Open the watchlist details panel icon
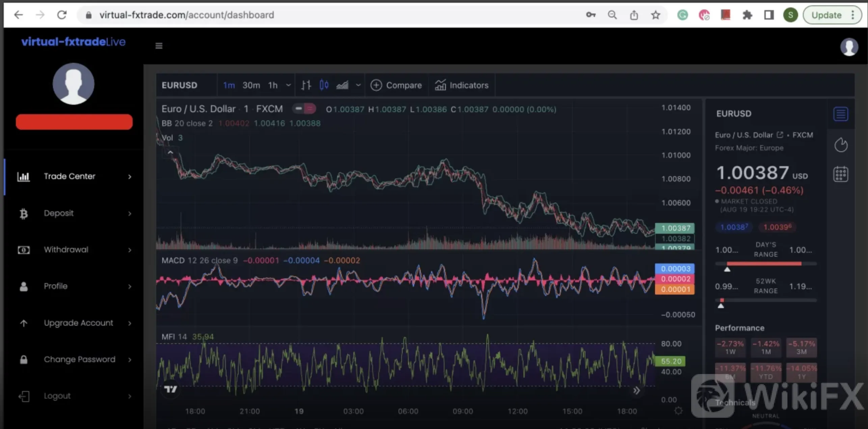This screenshot has width=868, height=429. coord(841,114)
